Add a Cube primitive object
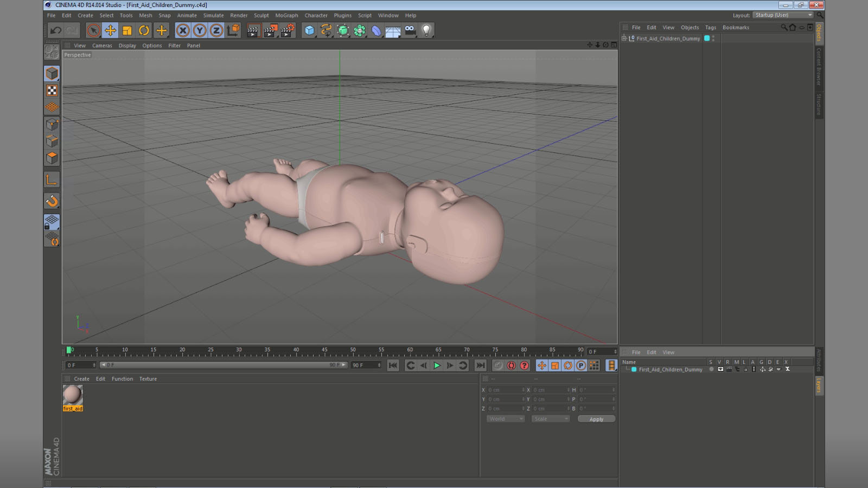 click(309, 30)
